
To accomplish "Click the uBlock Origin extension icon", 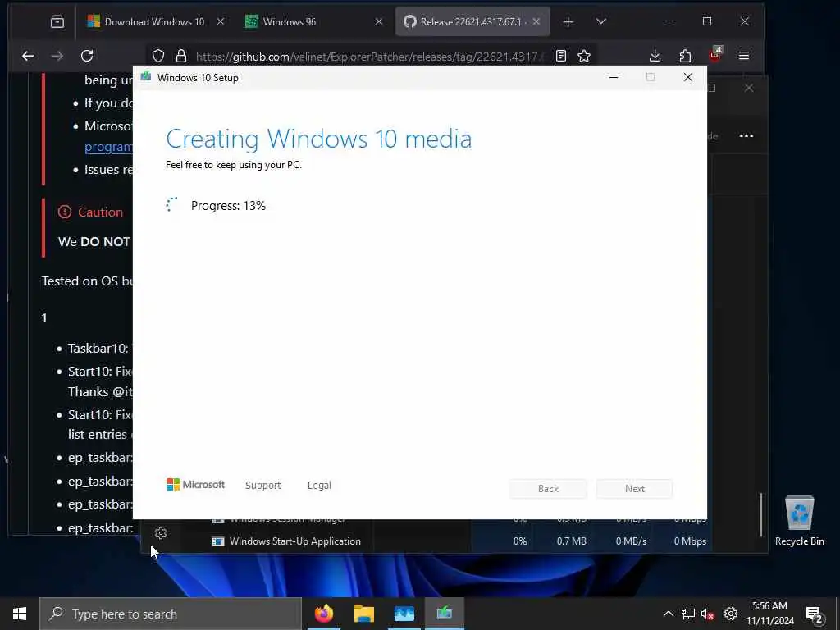I will tap(715, 54).
